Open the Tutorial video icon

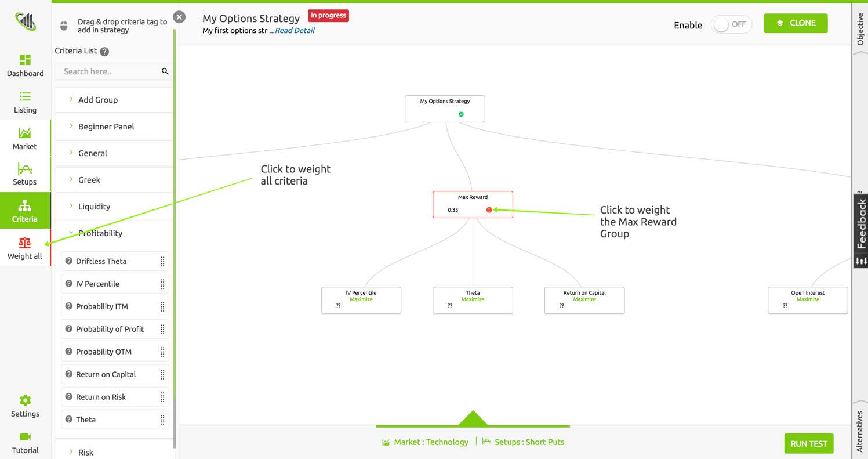click(25, 437)
